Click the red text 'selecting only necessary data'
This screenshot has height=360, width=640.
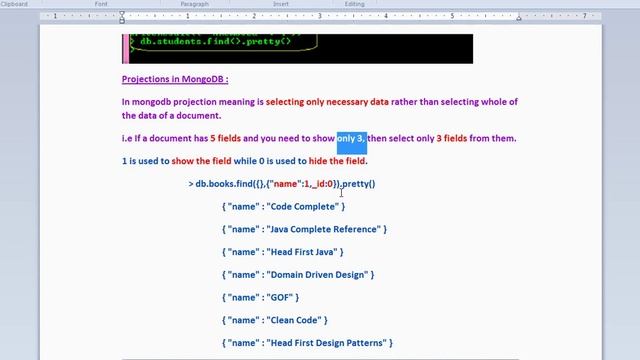(327, 102)
